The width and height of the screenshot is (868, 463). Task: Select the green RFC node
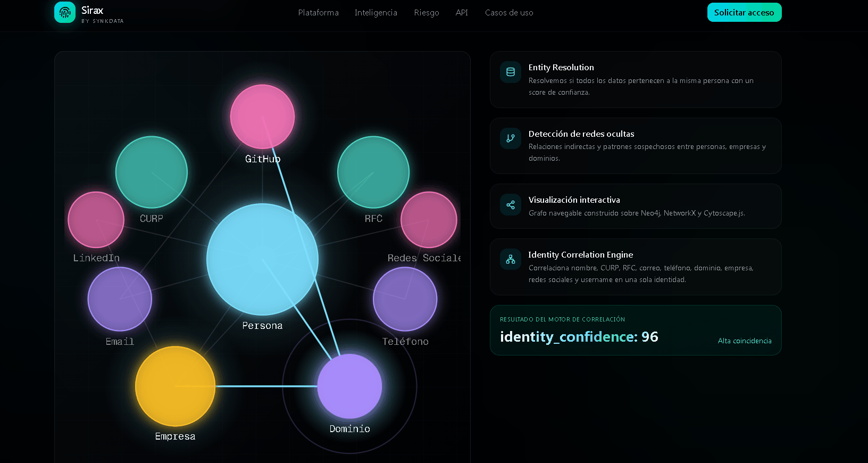tap(373, 172)
